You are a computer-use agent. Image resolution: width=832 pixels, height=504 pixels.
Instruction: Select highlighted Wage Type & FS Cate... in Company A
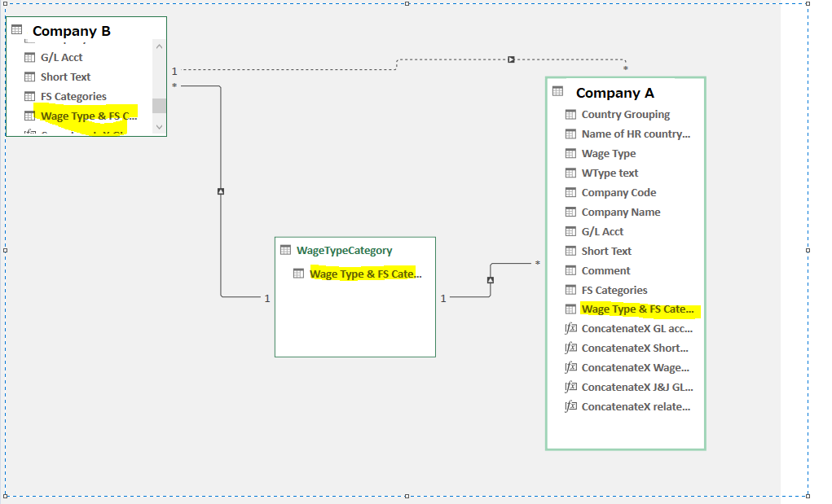(x=638, y=309)
